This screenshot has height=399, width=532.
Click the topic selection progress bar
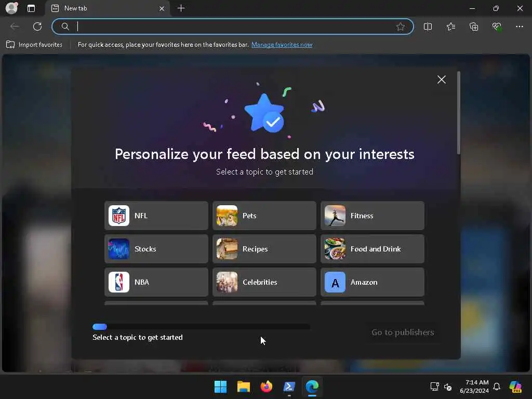[201, 327]
